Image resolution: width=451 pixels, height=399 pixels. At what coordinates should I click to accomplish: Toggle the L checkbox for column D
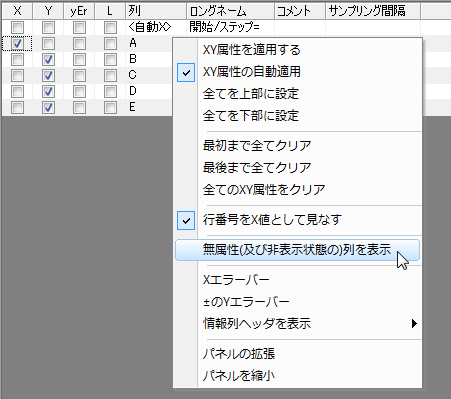pyautogui.click(x=110, y=91)
